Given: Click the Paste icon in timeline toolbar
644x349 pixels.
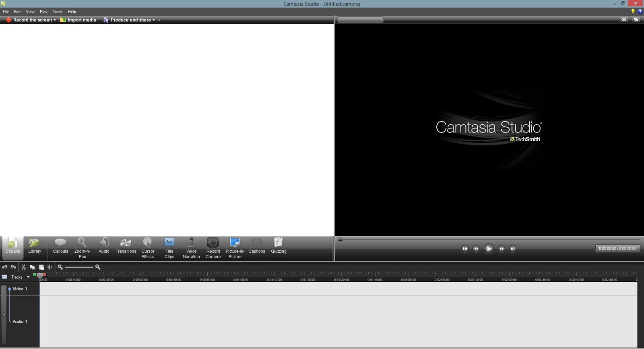Looking at the screenshot, I should coord(41,267).
